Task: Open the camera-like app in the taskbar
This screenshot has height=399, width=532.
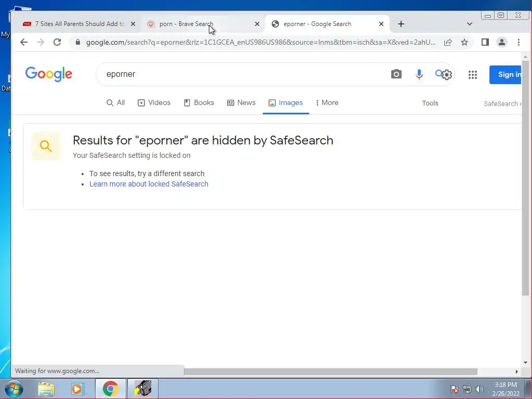Action: (x=142, y=389)
